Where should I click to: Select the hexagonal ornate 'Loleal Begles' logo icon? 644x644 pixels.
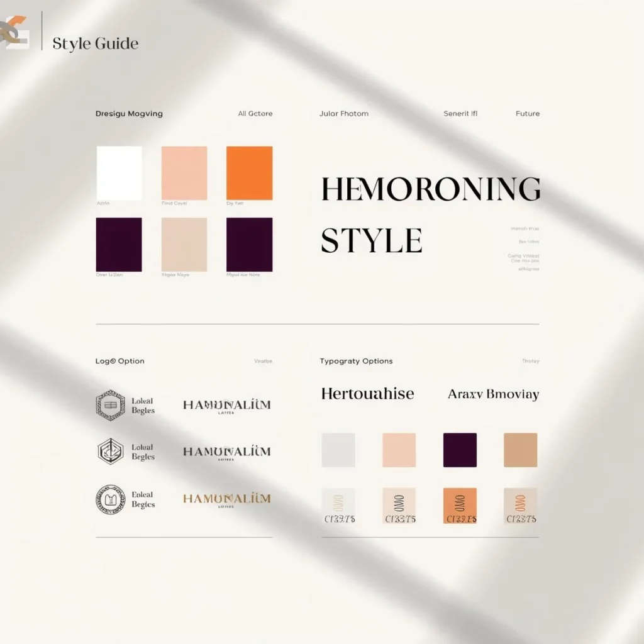point(111,405)
